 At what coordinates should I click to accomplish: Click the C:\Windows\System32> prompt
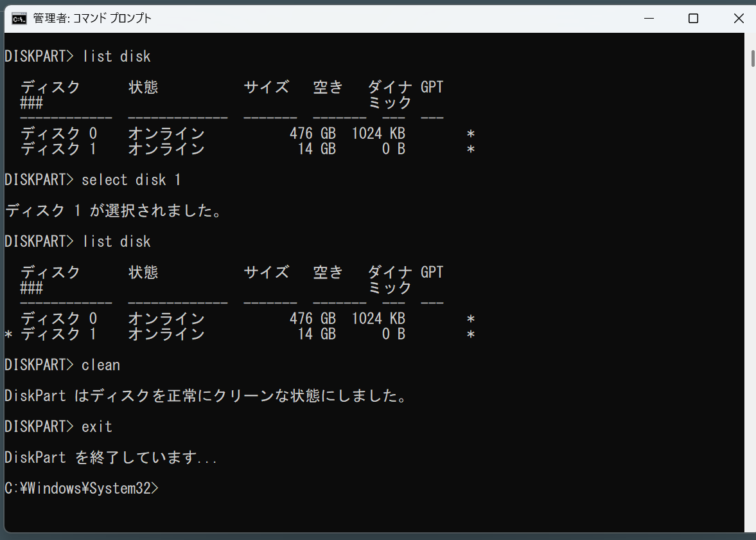[80, 489]
